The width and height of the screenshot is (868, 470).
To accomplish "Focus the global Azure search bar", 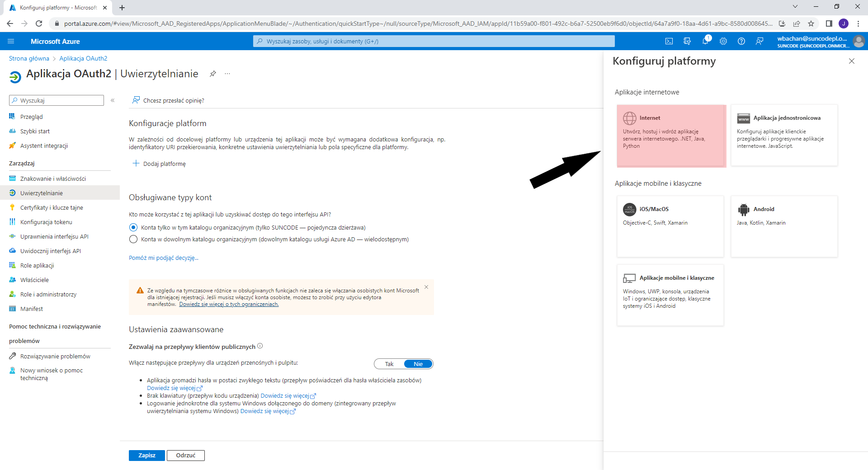I will [434, 41].
